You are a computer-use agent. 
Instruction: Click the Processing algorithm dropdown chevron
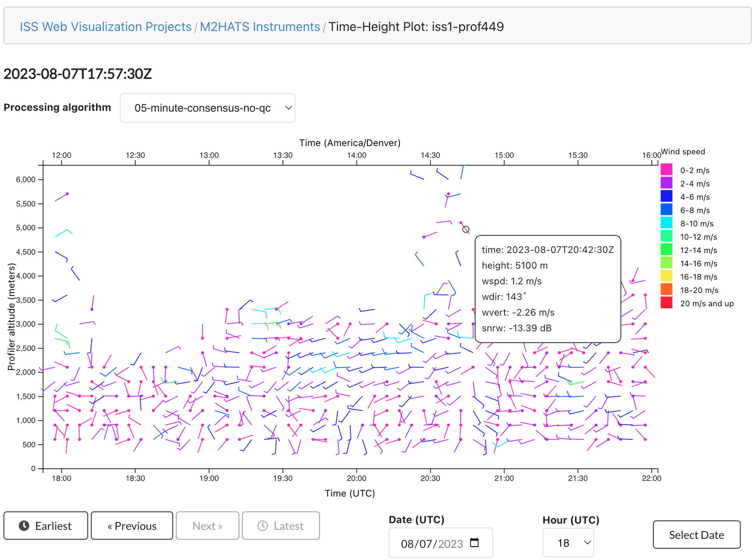(288, 108)
